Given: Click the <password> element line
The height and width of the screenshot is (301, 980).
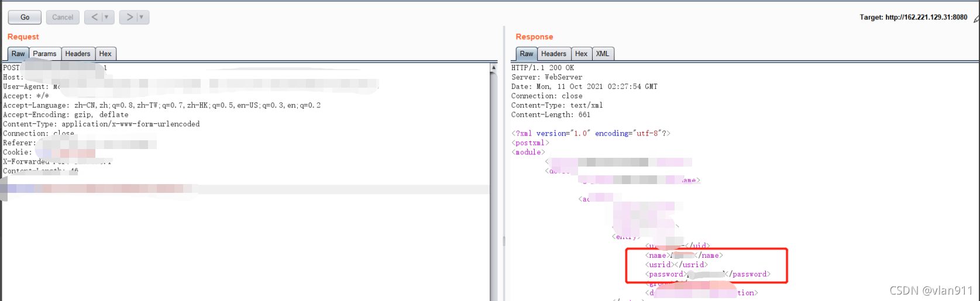Looking at the screenshot, I should (x=708, y=274).
